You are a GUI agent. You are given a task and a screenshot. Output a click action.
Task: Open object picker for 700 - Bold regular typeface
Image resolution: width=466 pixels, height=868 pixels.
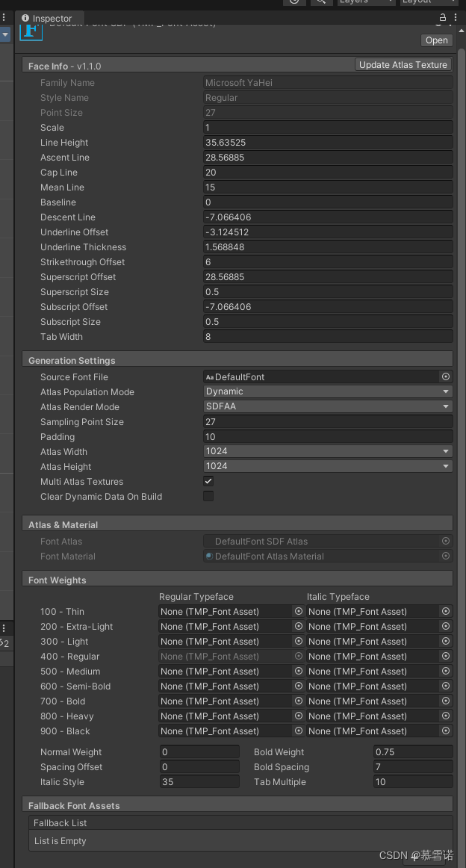[298, 701]
